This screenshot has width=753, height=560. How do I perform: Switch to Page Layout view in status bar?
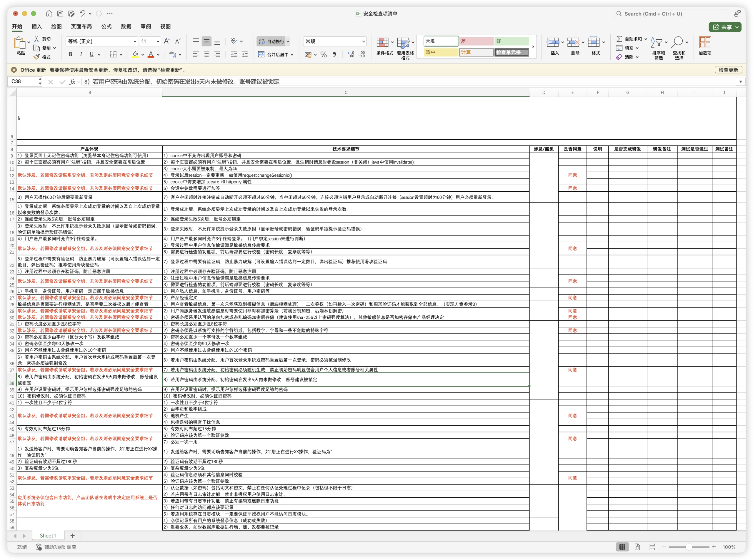point(637,547)
